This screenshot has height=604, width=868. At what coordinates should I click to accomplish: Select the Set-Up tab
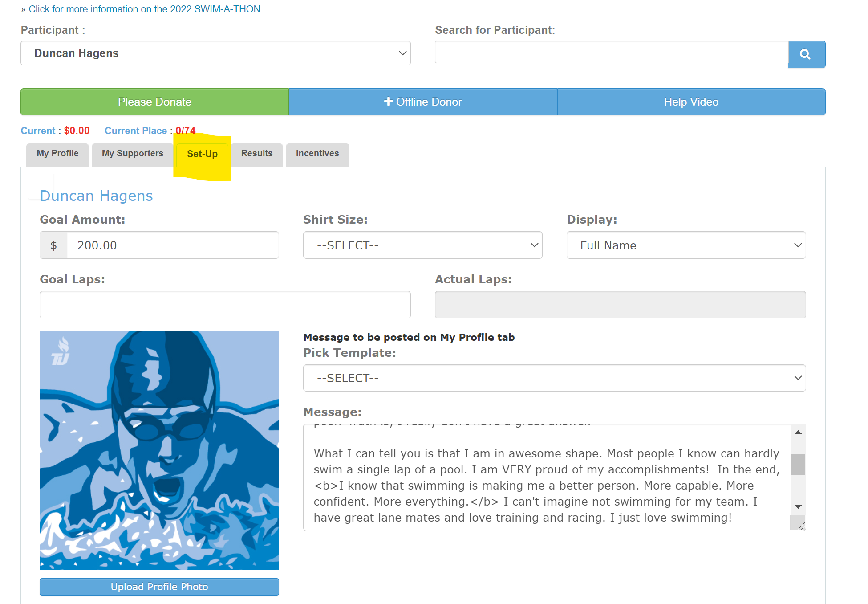[202, 154]
